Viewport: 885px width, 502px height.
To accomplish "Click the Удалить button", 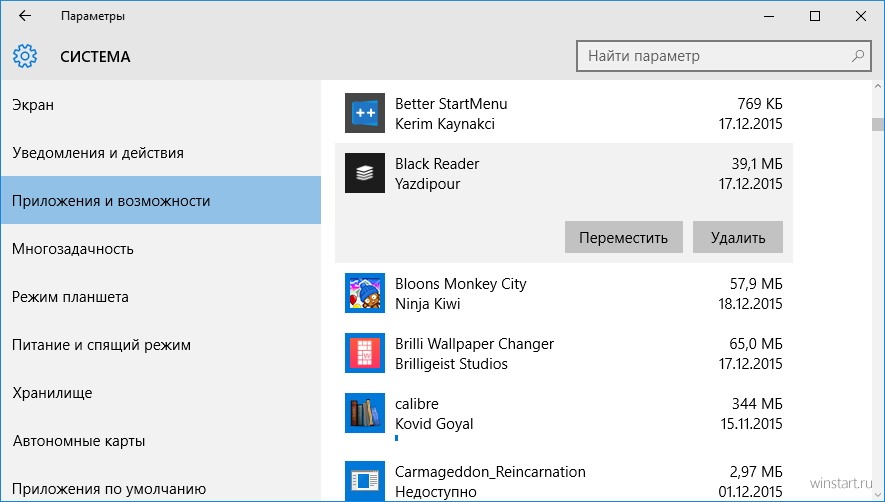I will pos(738,237).
